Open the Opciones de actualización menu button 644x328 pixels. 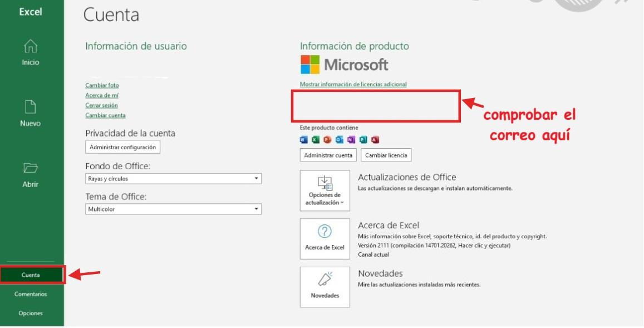tap(325, 190)
